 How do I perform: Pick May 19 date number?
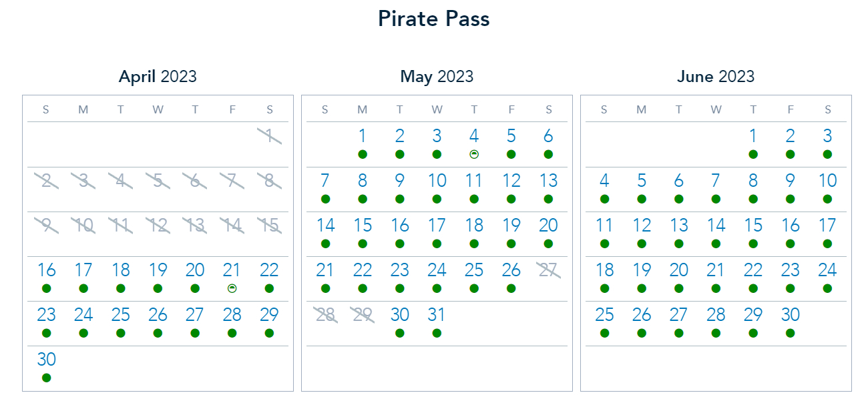(511, 226)
